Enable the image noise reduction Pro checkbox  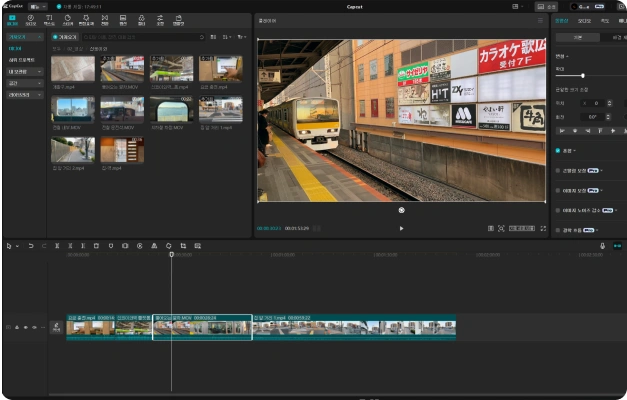[557, 210]
